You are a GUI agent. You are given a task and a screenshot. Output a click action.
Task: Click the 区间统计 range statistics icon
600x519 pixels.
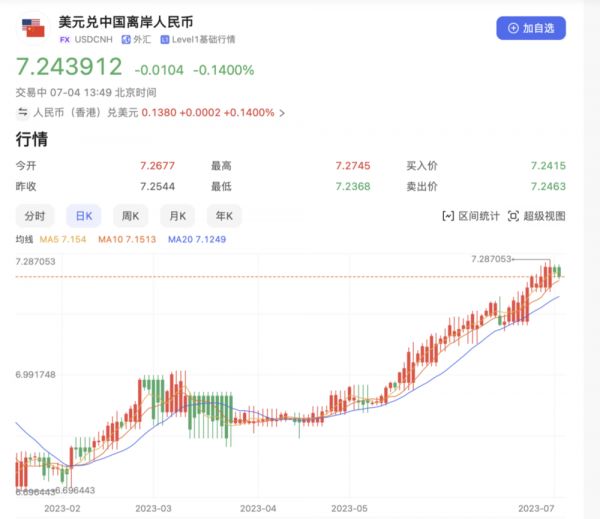[x=448, y=216]
